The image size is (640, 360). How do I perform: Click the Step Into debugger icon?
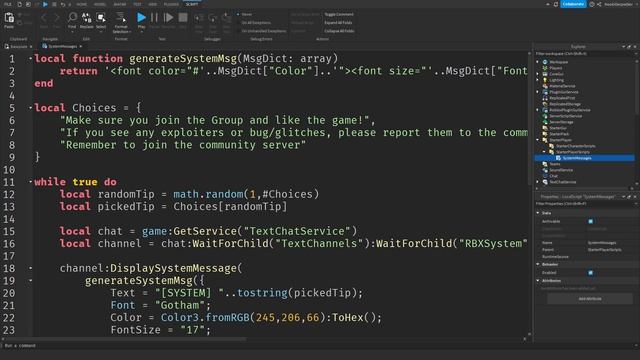coord(199,18)
